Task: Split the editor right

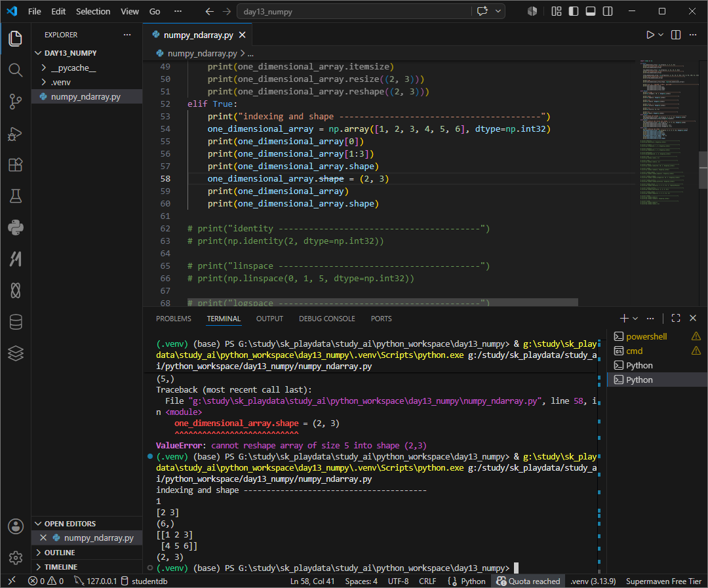Action: click(x=676, y=35)
